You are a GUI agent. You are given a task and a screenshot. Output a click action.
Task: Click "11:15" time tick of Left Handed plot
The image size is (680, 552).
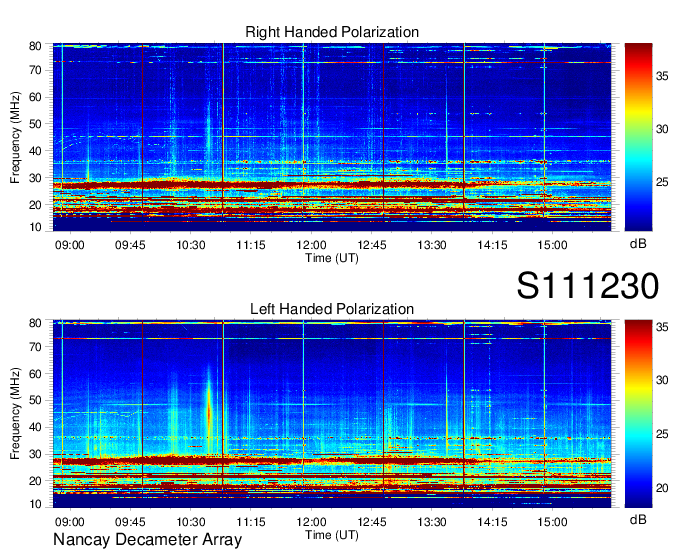coord(251,522)
